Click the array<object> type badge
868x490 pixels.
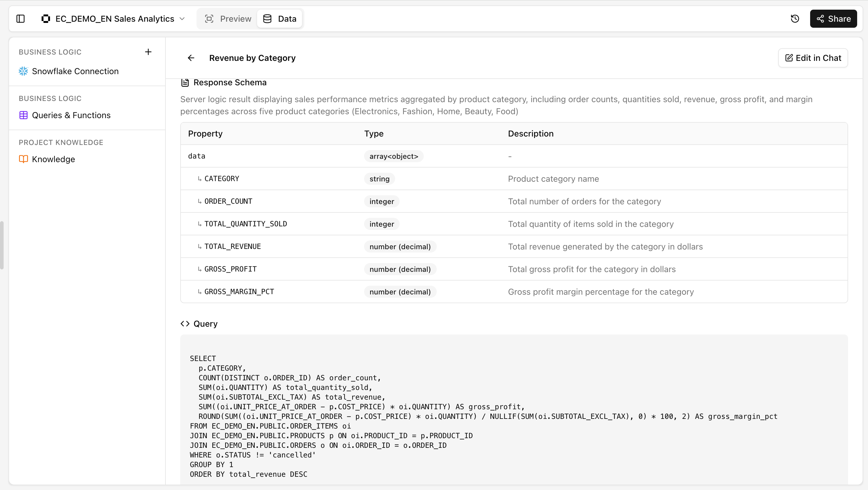394,156
